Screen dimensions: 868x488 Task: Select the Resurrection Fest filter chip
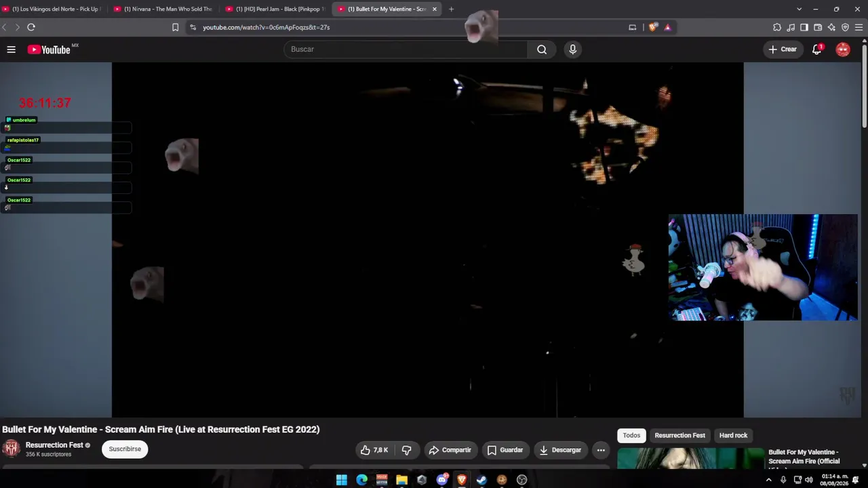click(680, 435)
